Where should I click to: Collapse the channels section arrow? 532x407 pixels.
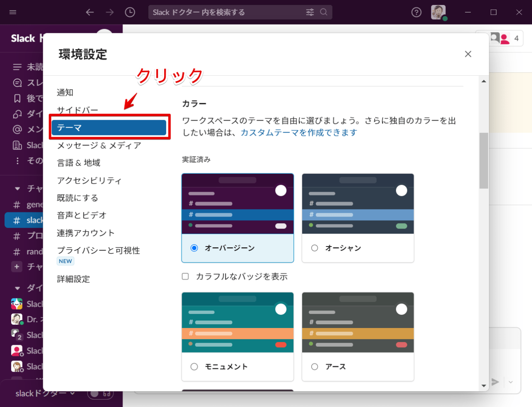(x=17, y=189)
